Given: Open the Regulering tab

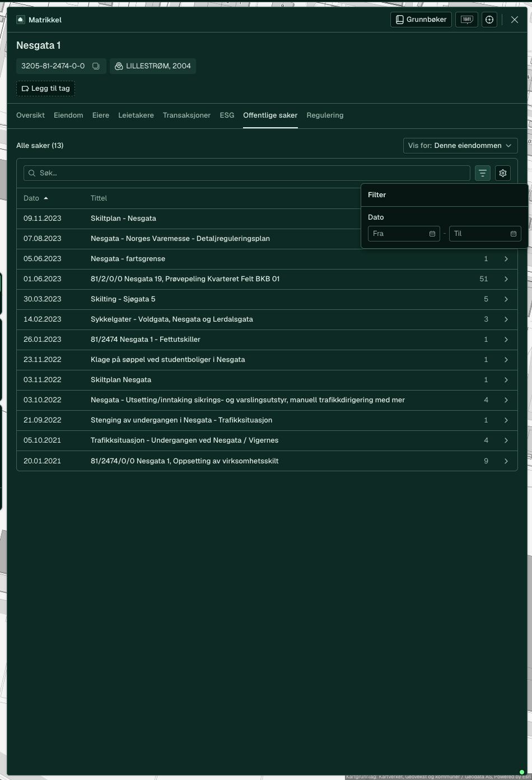Looking at the screenshot, I should [325, 115].
